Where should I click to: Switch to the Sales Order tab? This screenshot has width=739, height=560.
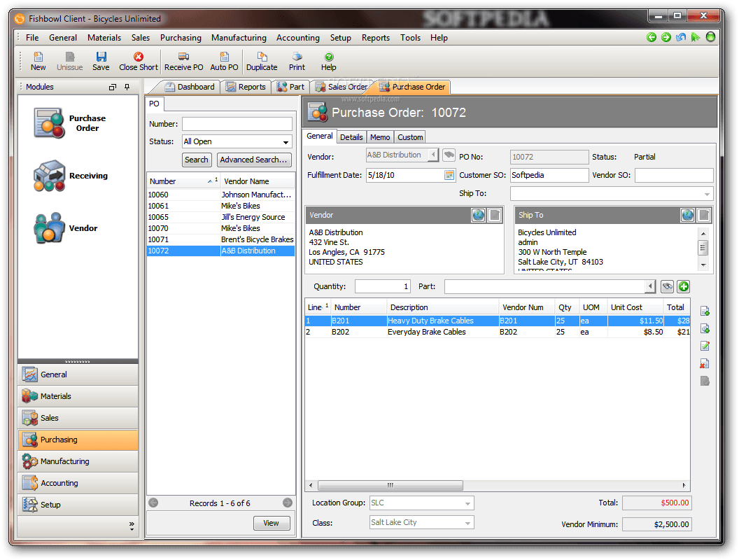342,87
